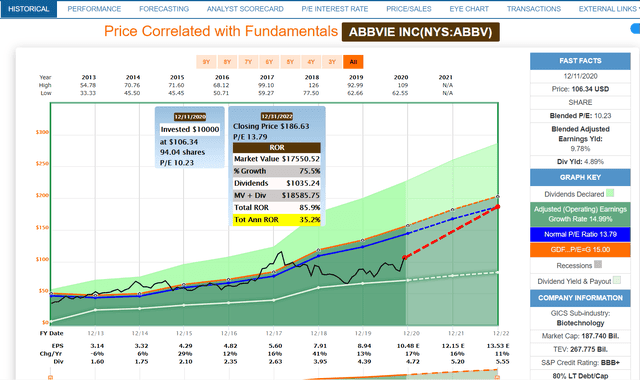Select the 8Y time range button
640x380 pixels.
tap(227, 62)
